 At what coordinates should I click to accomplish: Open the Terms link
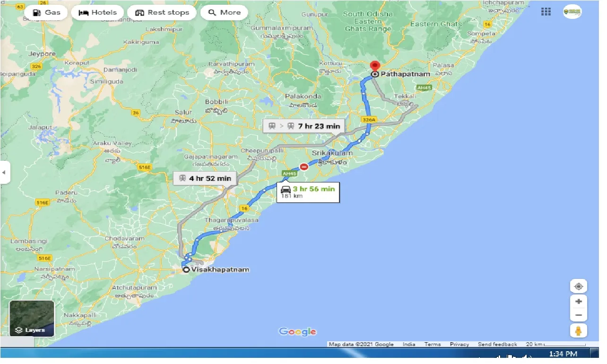(432, 344)
